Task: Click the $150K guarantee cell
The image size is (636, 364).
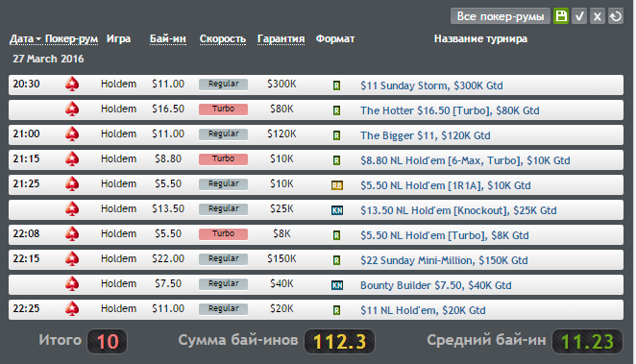Action: click(281, 258)
